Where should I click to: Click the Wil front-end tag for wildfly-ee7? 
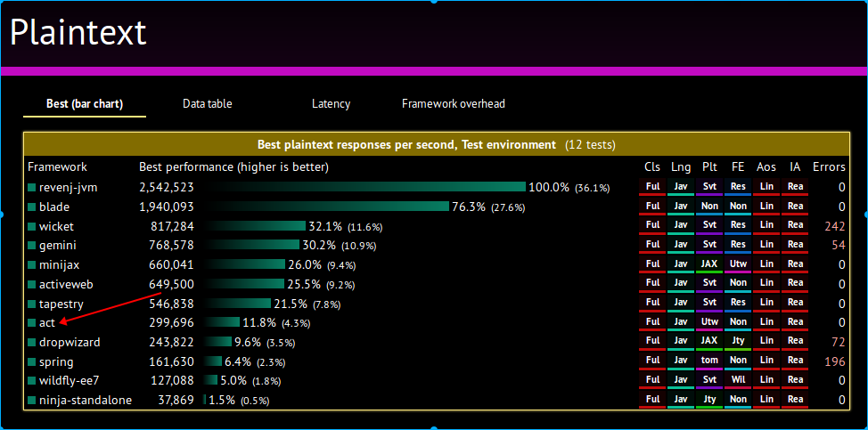tap(738, 380)
